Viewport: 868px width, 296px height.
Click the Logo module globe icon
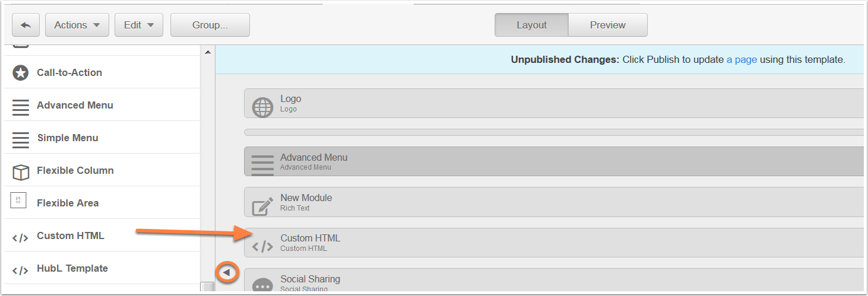click(262, 107)
